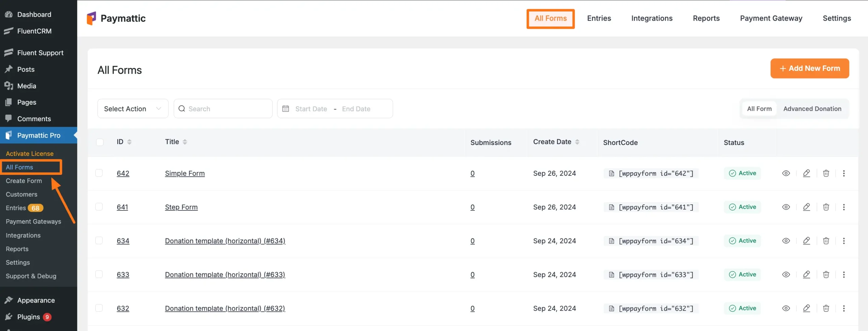Check the select-all checkbox in the table header

click(99, 142)
